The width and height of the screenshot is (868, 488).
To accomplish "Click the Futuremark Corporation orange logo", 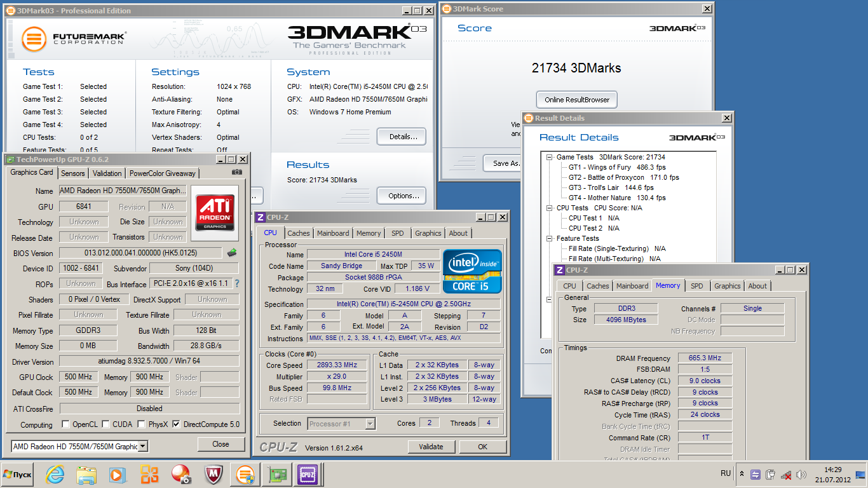I will 34,39.
